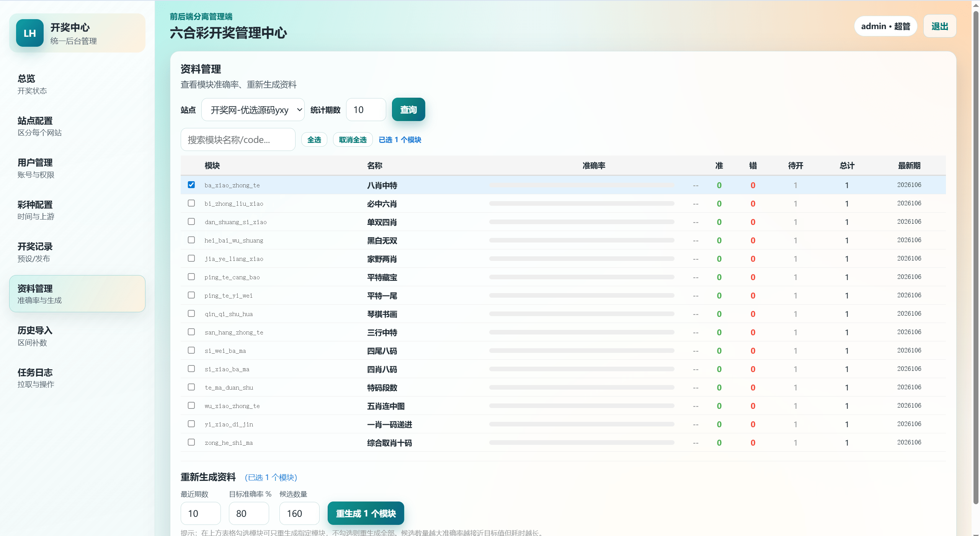The image size is (980, 536).
Task: Select 资料管理 sidebar item
Action: click(77, 294)
